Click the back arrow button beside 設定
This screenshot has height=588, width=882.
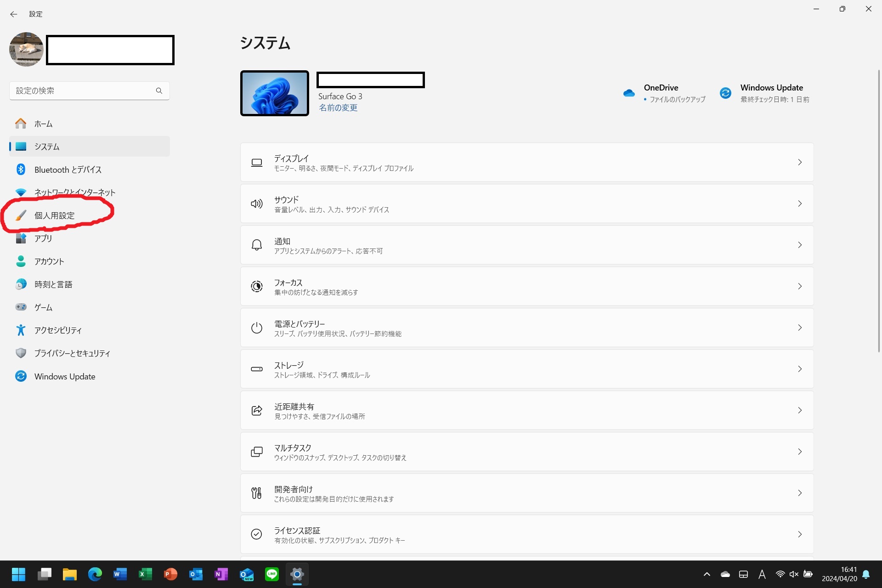tap(14, 14)
